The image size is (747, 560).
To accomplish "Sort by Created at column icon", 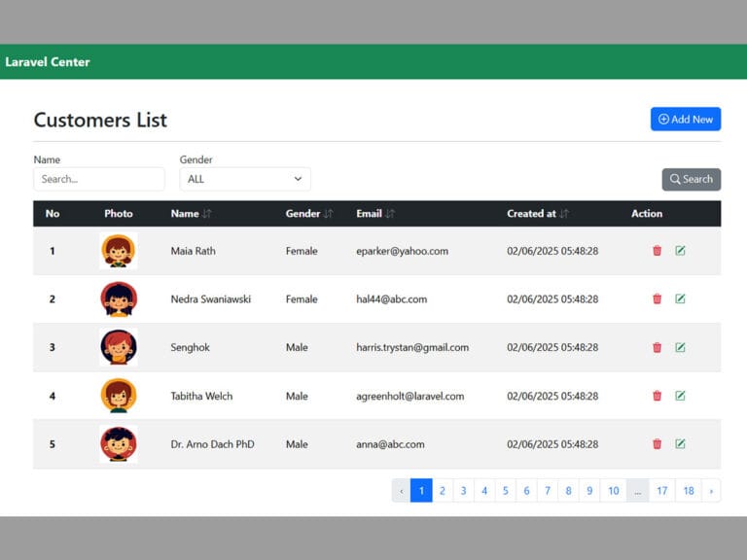I will (564, 214).
